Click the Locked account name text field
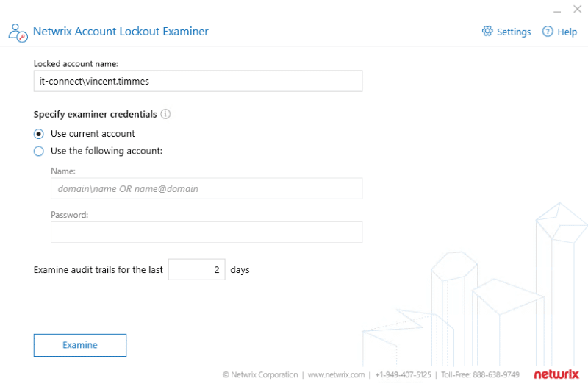Image resolution: width=588 pixels, height=384 pixels. tap(198, 81)
